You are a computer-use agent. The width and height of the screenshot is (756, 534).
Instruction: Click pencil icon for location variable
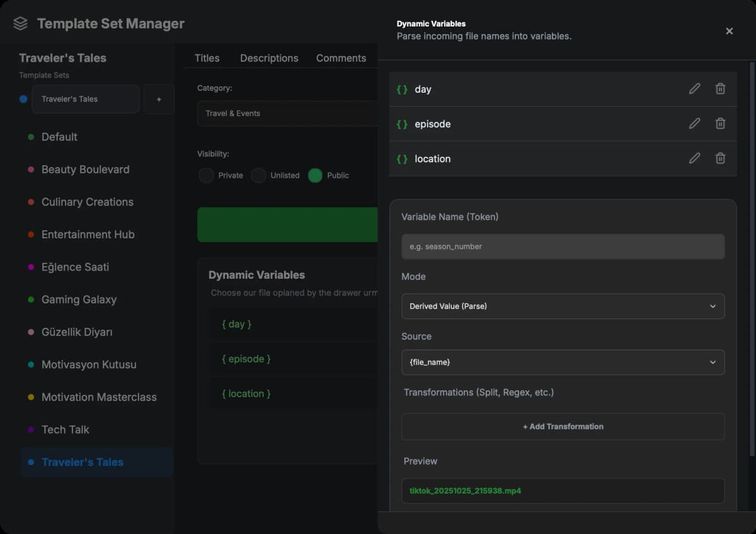point(694,158)
